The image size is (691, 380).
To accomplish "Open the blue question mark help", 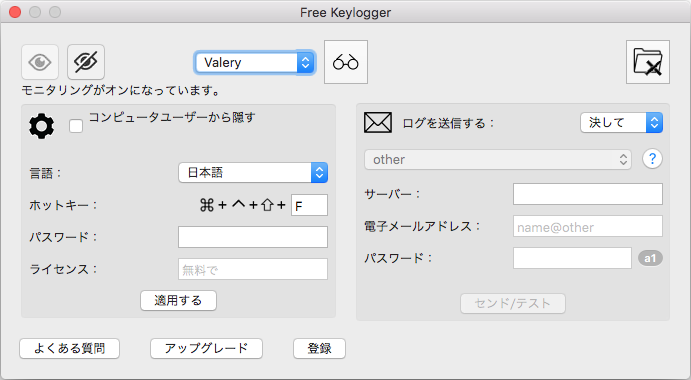I will tap(652, 159).
